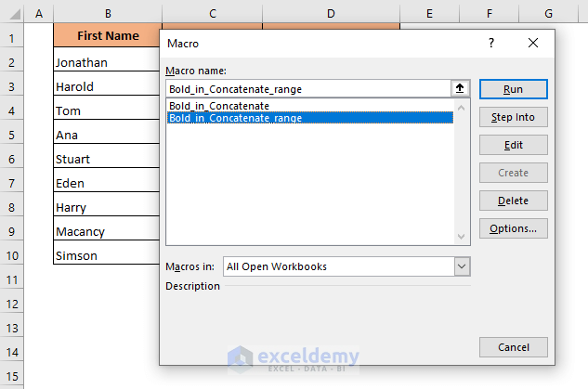This screenshot has width=588, height=389.
Task: Click macro list scrollbar down arrow
Action: [x=462, y=237]
